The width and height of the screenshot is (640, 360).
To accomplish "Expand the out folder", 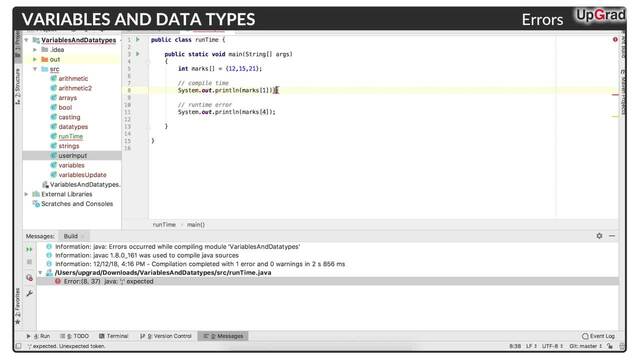I will point(35,60).
